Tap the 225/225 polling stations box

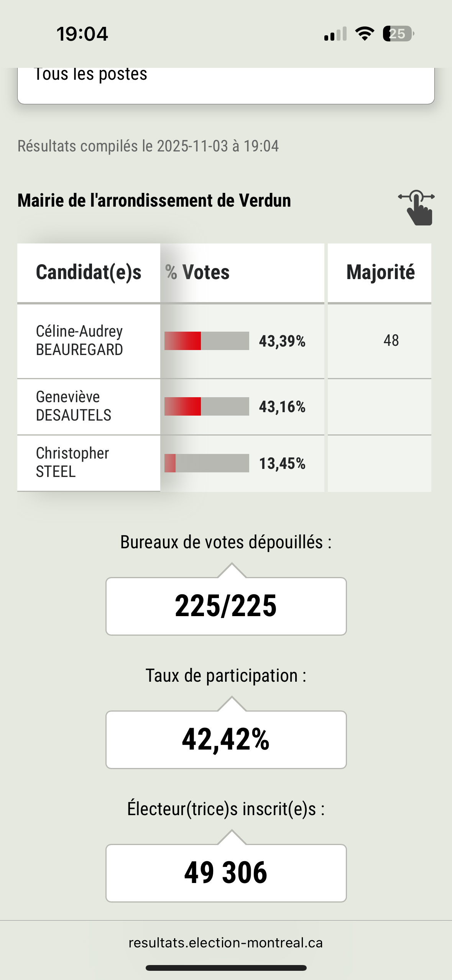(226, 606)
